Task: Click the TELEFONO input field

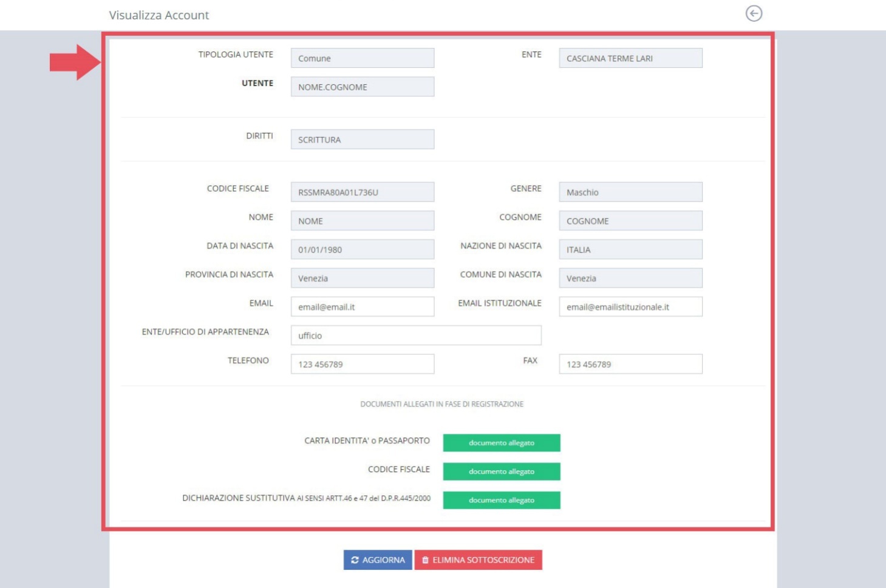Action: pyautogui.click(x=362, y=364)
